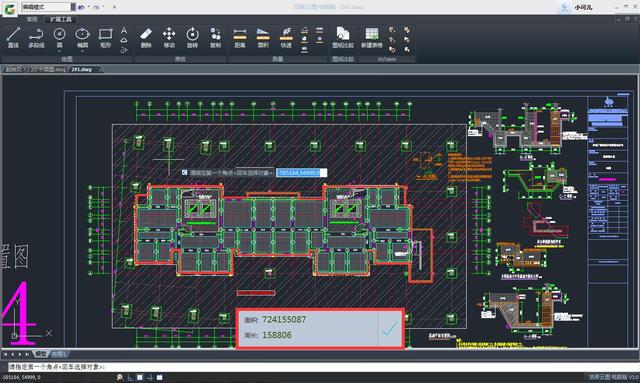Screen dimensions: 640x383
Task: Toggle the grid display status bar icon
Action: coord(140,377)
